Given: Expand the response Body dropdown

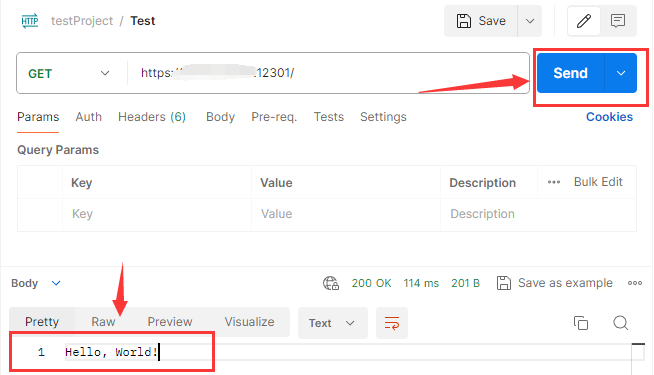Looking at the screenshot, I should pyautogui.click(x=36, y=283).
